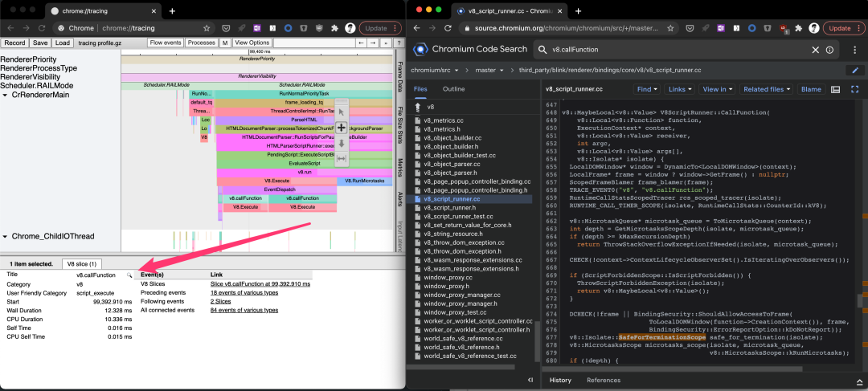Click the pencil edit icon in breadcrumb bar
The width and height of the screenshot is (868, 391).
point(854,70)
